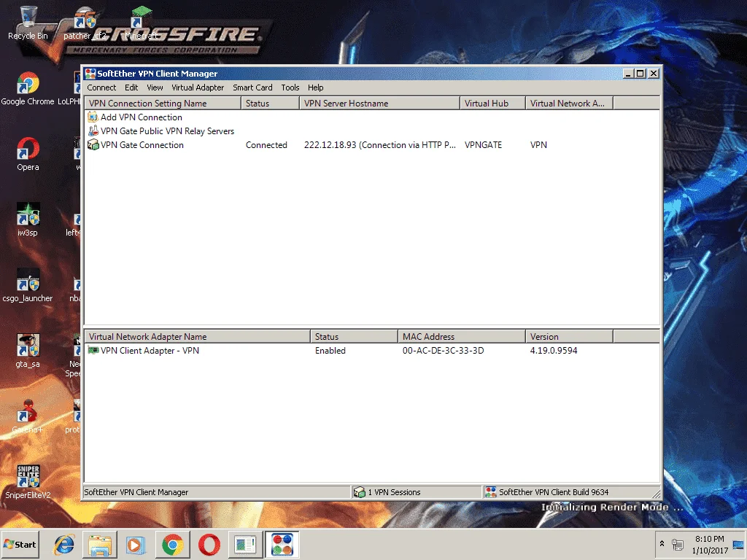The height and width of the screenshot is (560, 747).
Task: Select the SniperEliteV2 desktop shortcut
Action: pyautogui.click(x=28, y=483)
